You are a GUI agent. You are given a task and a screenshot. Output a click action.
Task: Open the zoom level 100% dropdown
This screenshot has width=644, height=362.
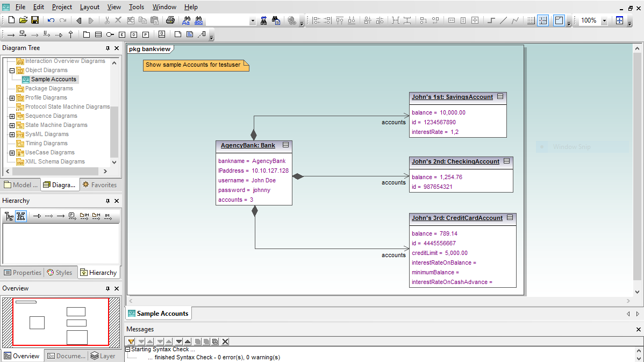(x=604, y=20)
